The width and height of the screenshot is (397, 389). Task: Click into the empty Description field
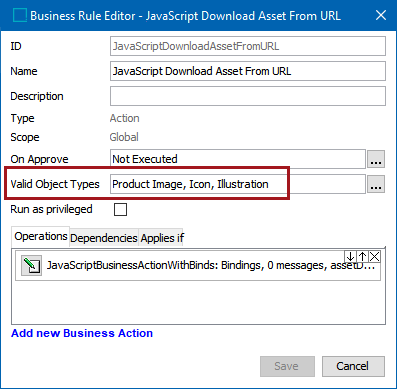[x=248, y=96]
